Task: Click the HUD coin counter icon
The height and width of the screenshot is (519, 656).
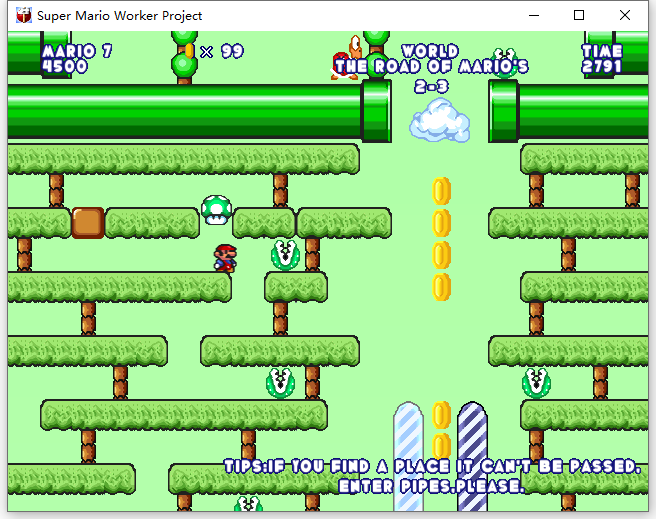Action: pos(190,51)
